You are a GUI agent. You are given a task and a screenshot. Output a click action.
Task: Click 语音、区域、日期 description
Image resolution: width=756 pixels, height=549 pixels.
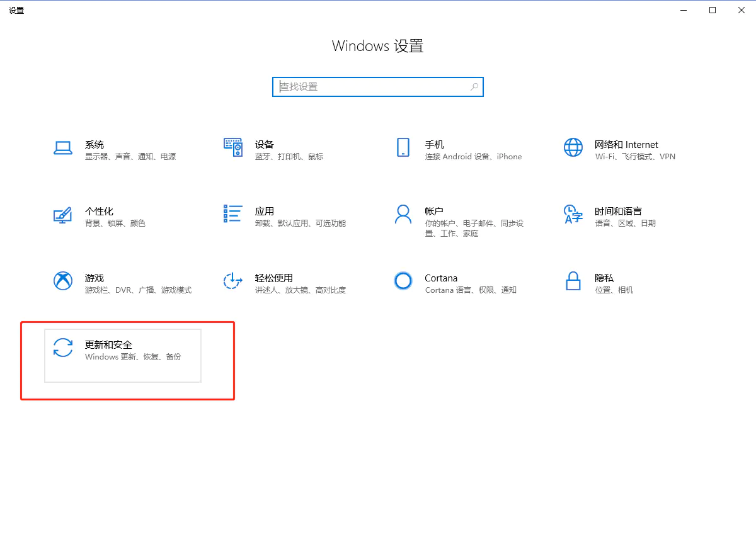click(626, 224)
